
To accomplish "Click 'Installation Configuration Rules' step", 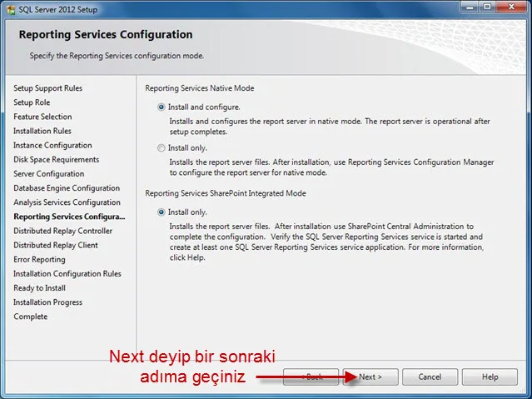I will click(67, 274).
